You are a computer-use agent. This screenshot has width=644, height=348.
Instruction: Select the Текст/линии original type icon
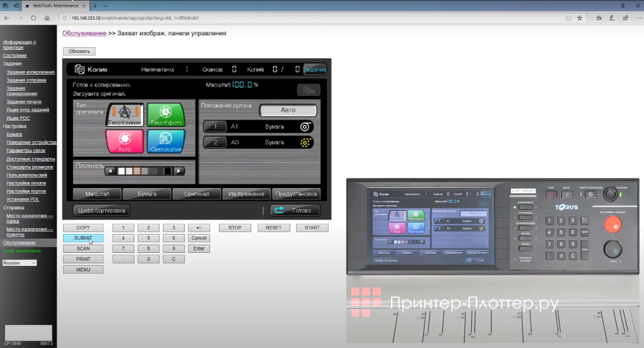[x=125, y=114]
